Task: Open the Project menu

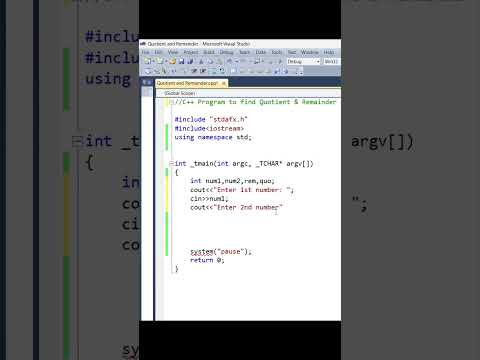Action: tap(191, 52)
